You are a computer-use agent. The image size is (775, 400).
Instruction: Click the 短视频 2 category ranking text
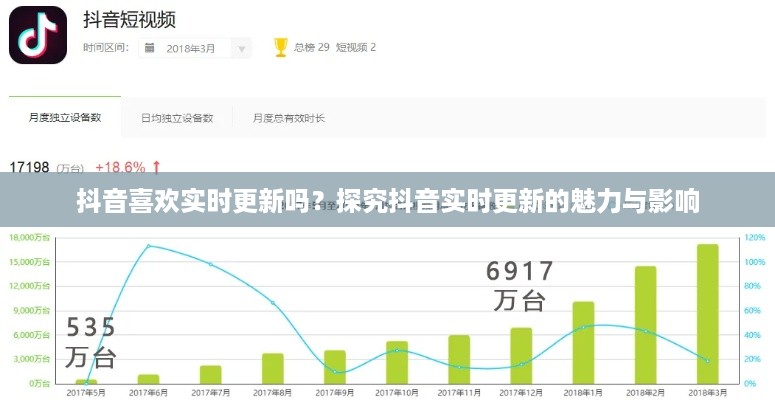(356, 47)
